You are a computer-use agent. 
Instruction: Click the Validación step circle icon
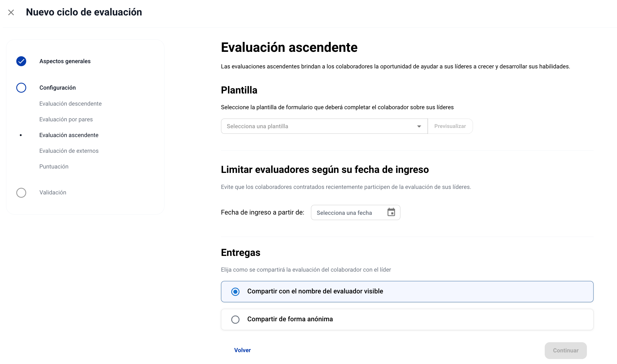[21, 192]
